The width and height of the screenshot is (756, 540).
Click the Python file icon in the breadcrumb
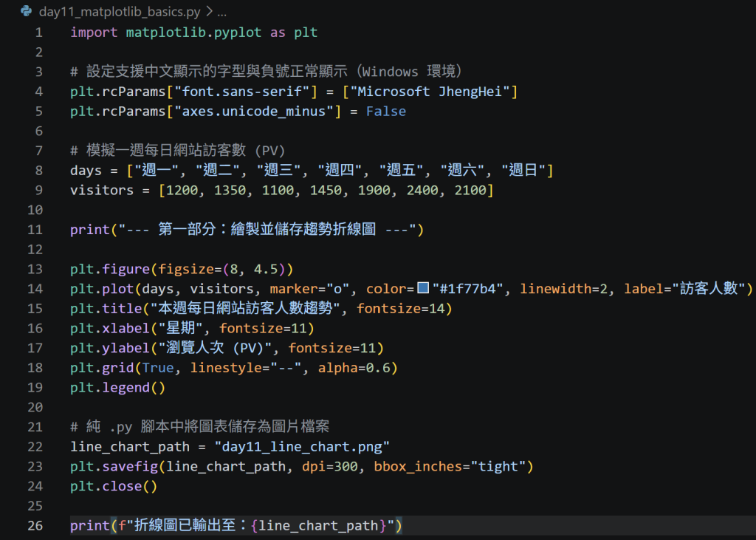pyautogui.click(x=26, y=10)
